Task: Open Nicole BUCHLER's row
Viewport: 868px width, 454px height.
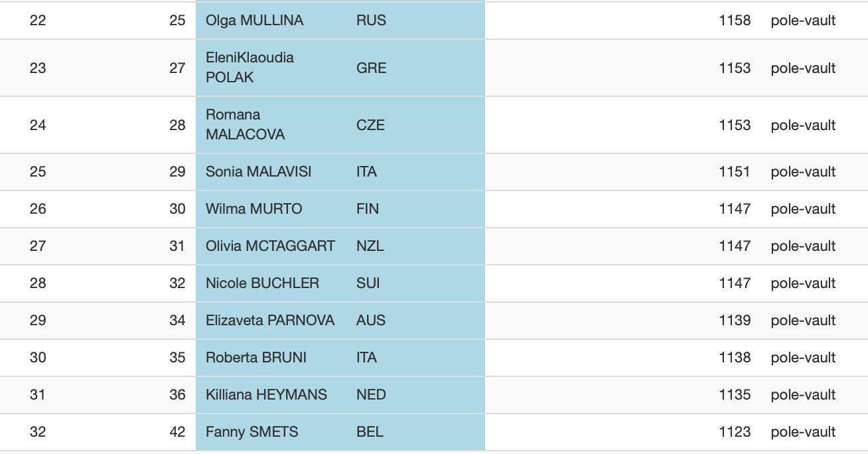Action: click(x=262, y=283)
